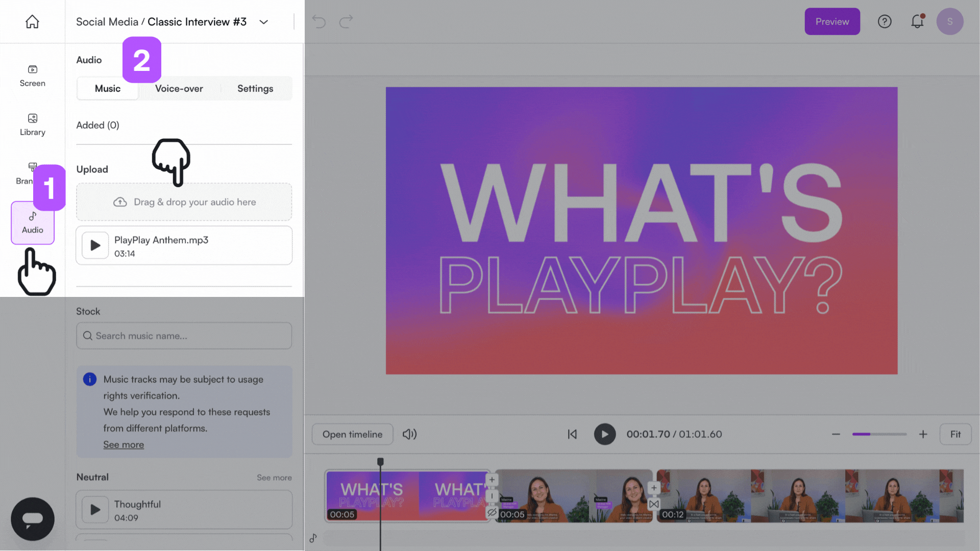Open the Screen panel in sidebar
The height and width of the screenshot is (551, 980).
pyautogui.click(x=32, y=76)
